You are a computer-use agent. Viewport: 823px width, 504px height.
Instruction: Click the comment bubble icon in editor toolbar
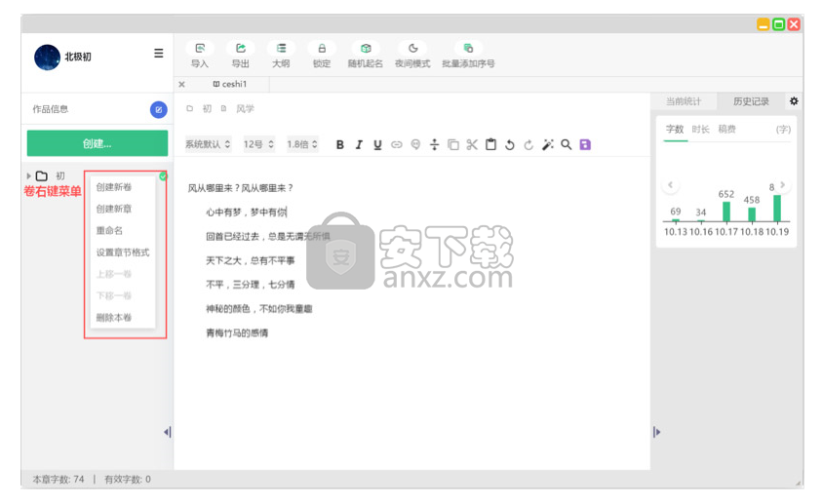pyautogui.click(x=415, y=145)
